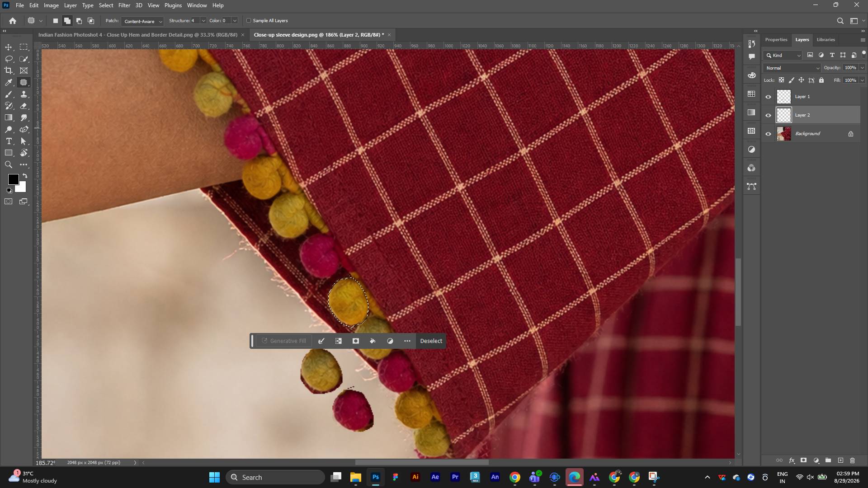
Task: Click the Deselect button
Action: coord(431,341)
